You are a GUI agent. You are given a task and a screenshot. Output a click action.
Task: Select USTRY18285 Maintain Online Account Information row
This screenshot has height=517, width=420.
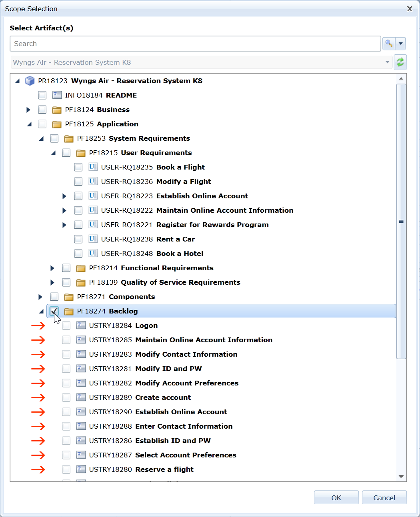pyautogui.click(x=181, y=340)
